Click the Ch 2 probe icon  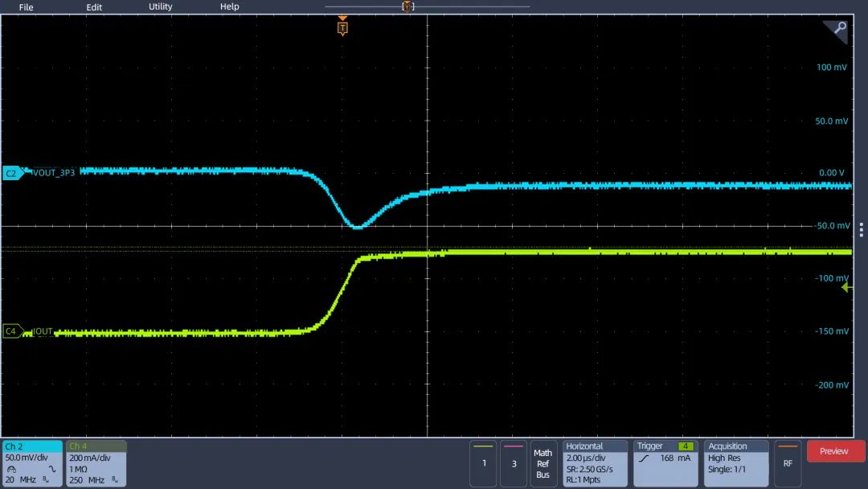point(11,469)
